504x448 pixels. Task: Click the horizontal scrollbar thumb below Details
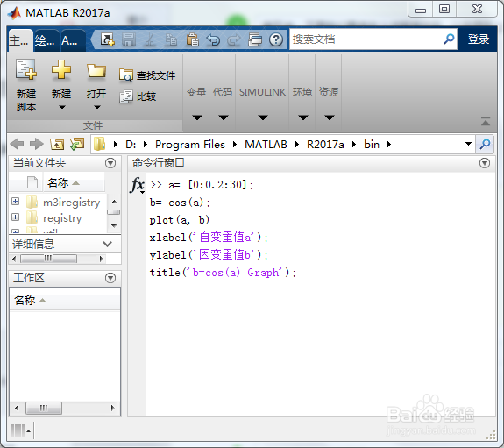point(48,259)
